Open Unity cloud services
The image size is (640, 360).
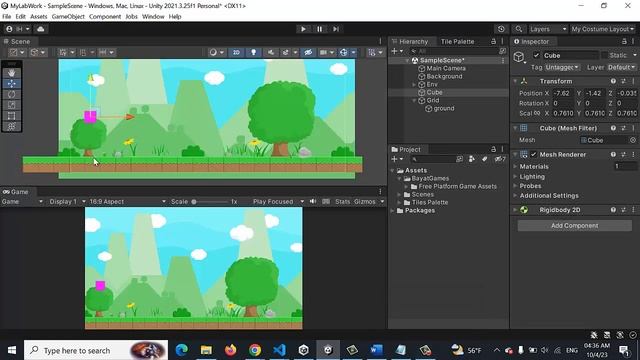(x=40, y=29)
